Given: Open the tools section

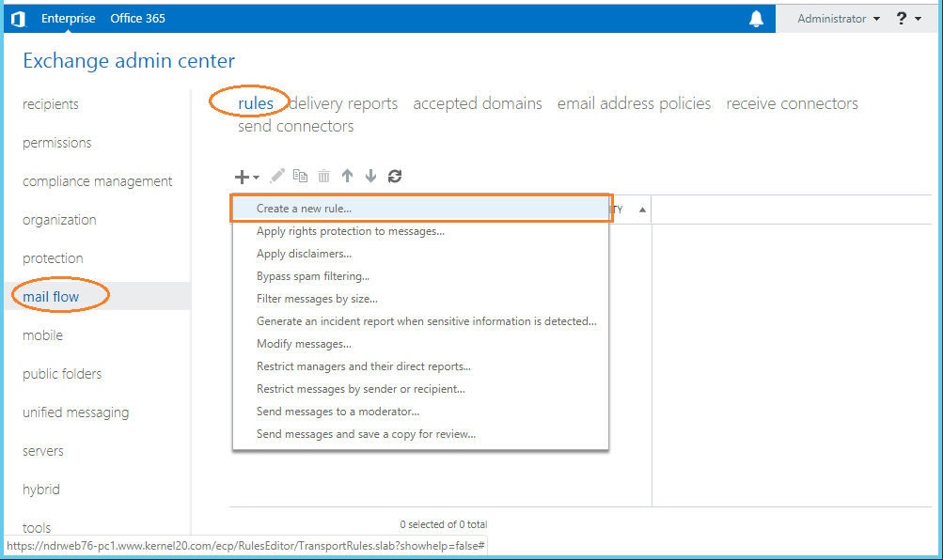Looking at the screenshot, I should [37, 527].
